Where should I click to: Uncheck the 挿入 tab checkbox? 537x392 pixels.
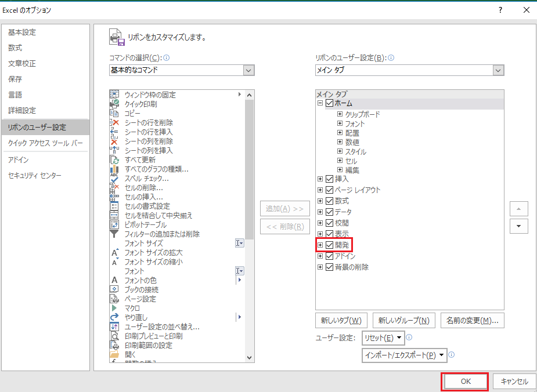(330, 179)
